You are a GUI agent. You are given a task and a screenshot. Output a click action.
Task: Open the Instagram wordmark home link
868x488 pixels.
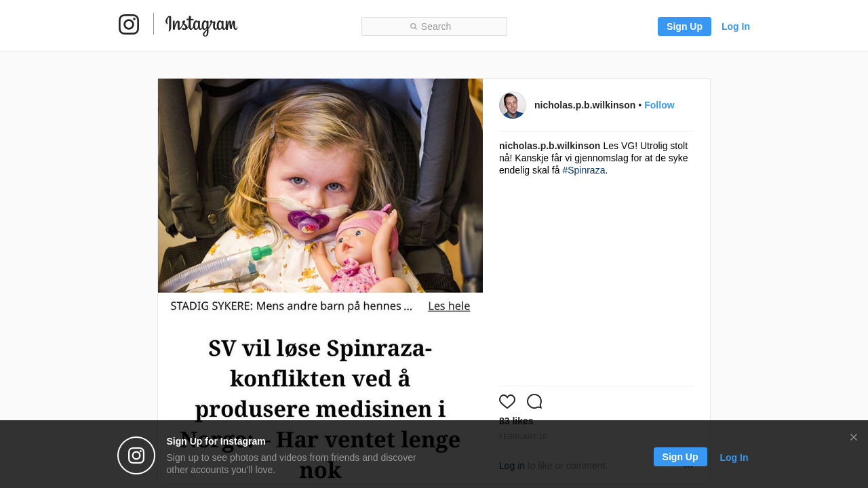tap(201, 25)
